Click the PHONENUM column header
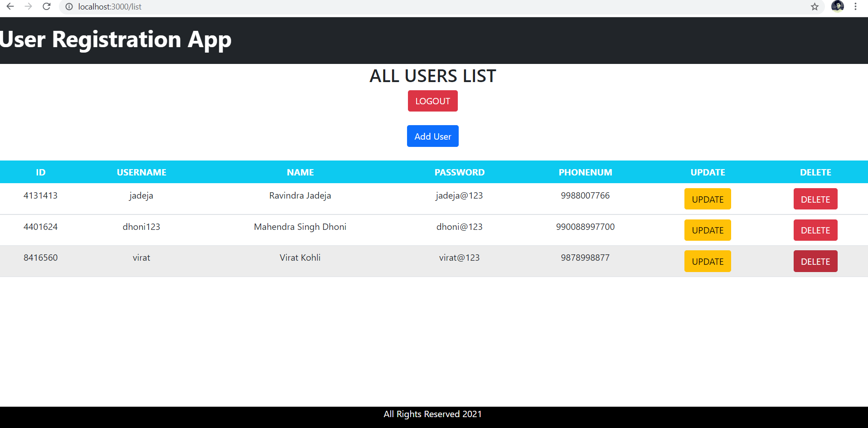The height and width of the screenshot is (428, 868). pos(585,172)
